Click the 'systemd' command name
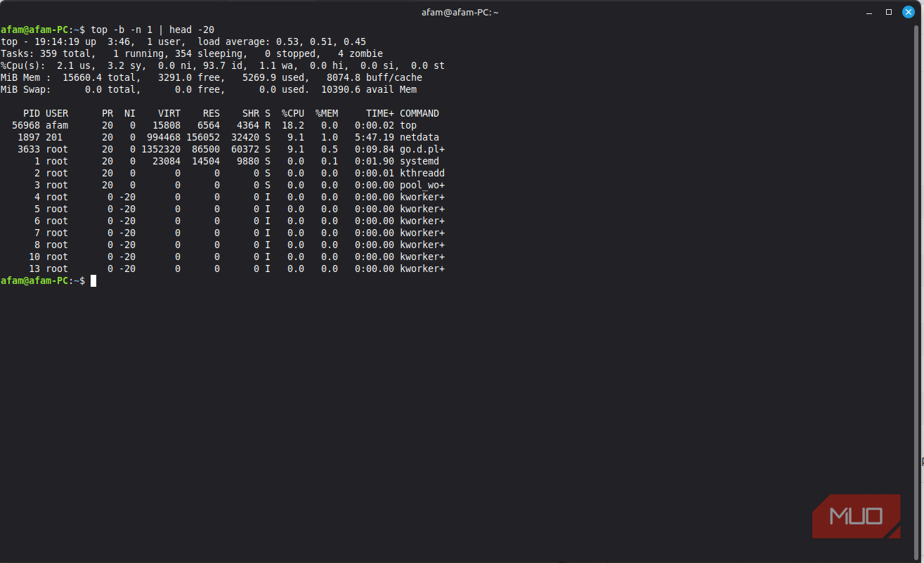The height and width of the screenshot is (563, 924). [x=419, y=161]
